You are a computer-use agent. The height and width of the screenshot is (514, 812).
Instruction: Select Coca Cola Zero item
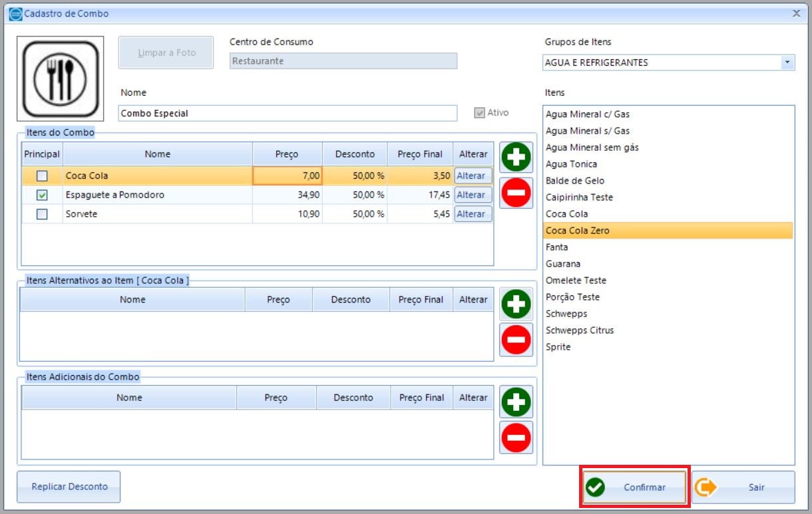[668, 231]
